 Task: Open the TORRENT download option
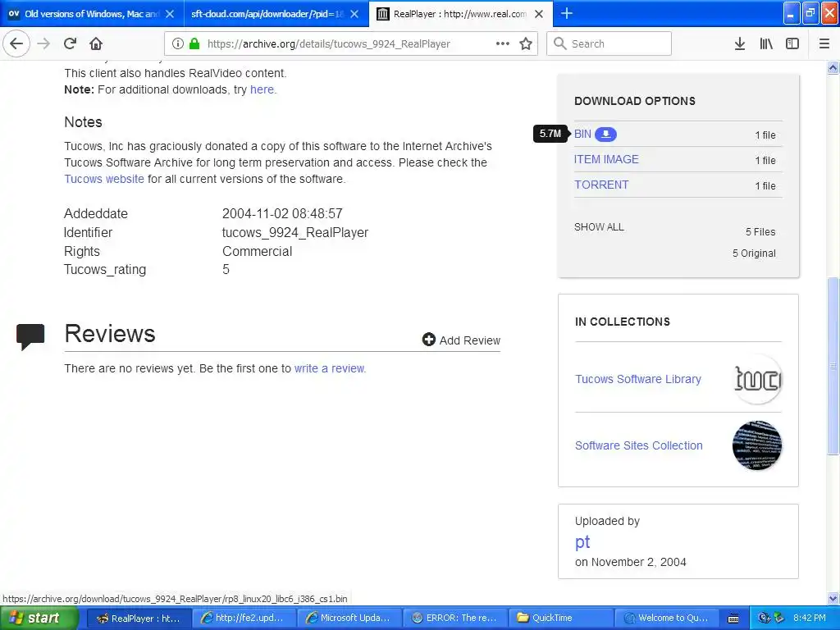point(601,185)
